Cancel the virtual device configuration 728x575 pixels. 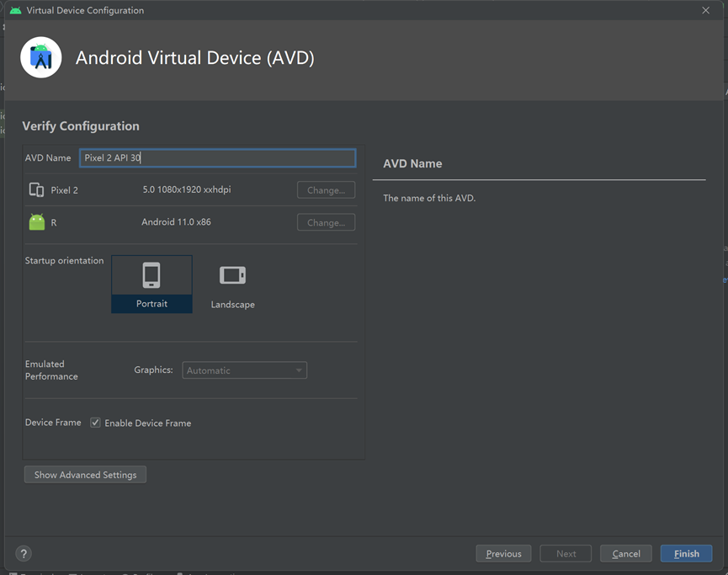click(x=625, y=553)
